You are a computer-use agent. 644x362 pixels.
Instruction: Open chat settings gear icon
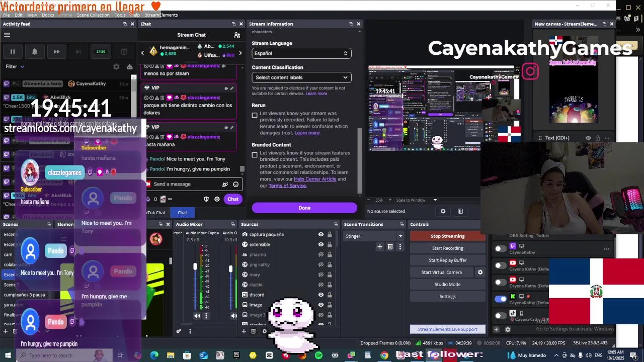(x=217, y=199)
